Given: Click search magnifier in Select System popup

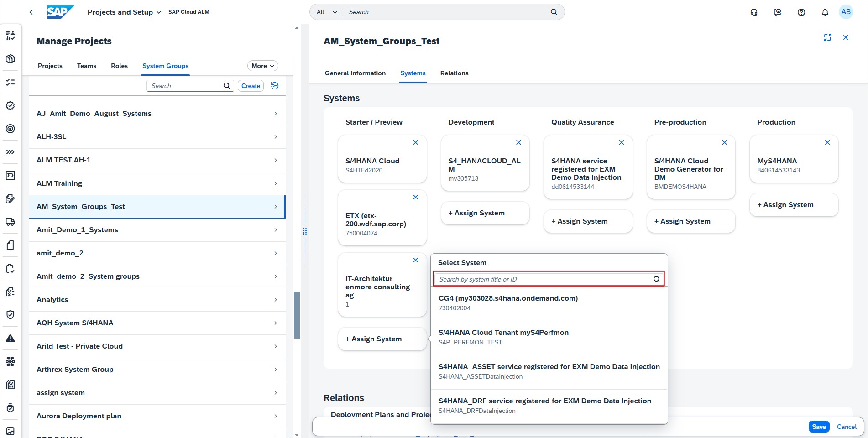Looking at the screenshot, I should (x=656, y=279).
